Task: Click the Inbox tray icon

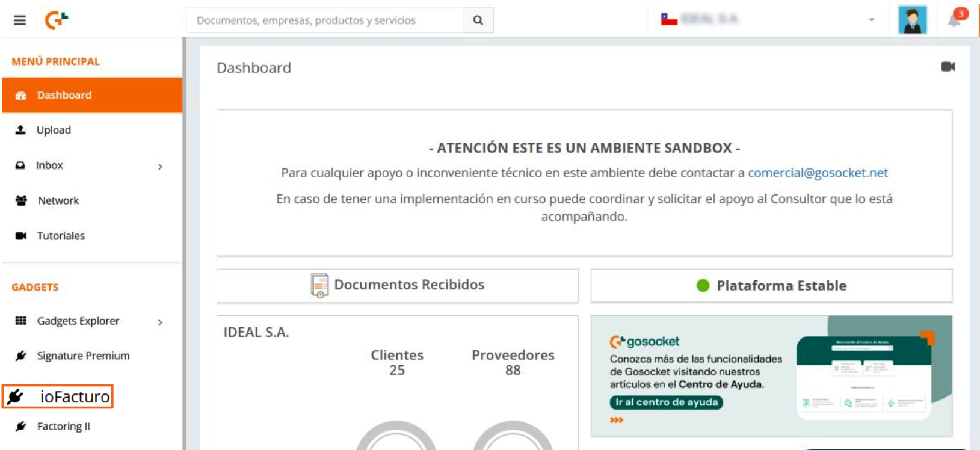Action: pos(20,165)
